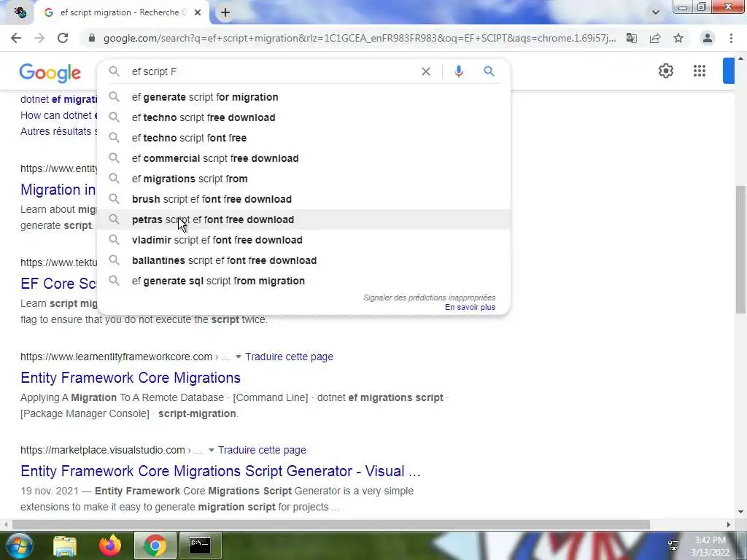Submit search with the blue magnifier icon
This screenshot has height=560, width=747.
coord(489,71)
